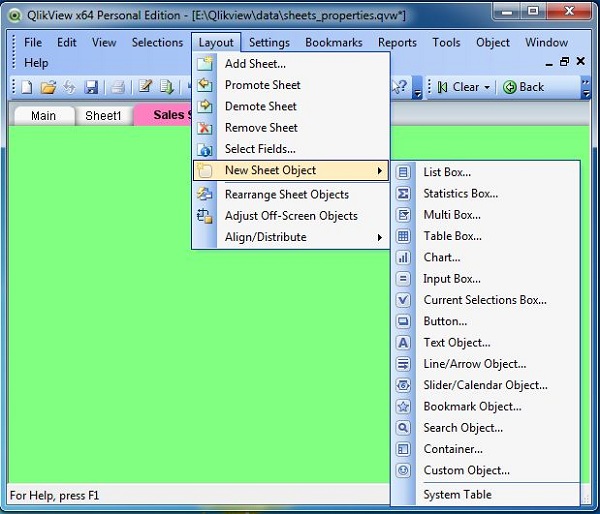Select Chart... in New Sheet Object submenu

(x=486, y=257)
